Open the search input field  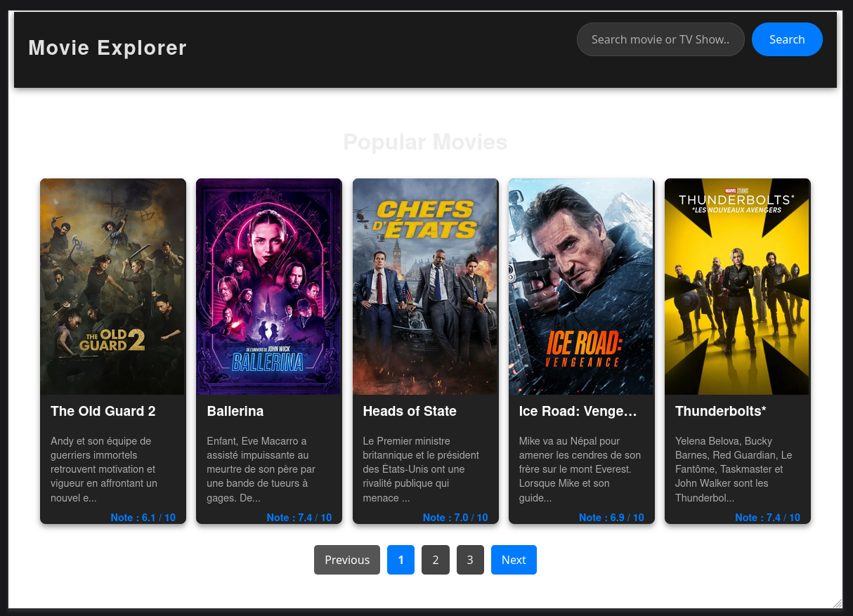pos(659,39)
